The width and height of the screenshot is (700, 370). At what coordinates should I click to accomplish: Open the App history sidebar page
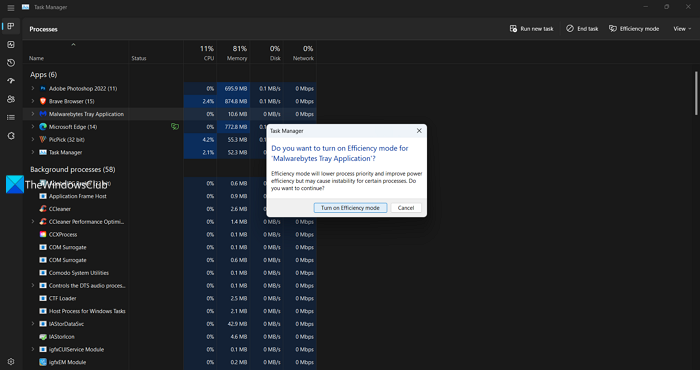[11, 63]
